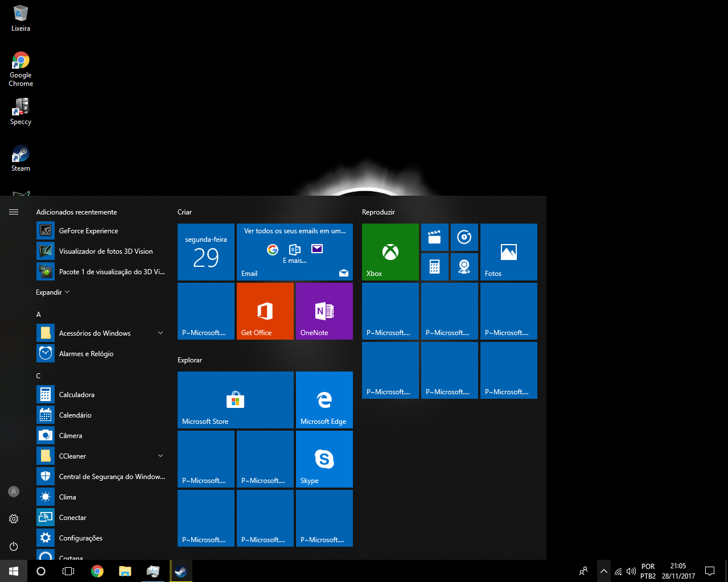Open the Calendário app entry

pyautogui.click(x=101, y=415)
